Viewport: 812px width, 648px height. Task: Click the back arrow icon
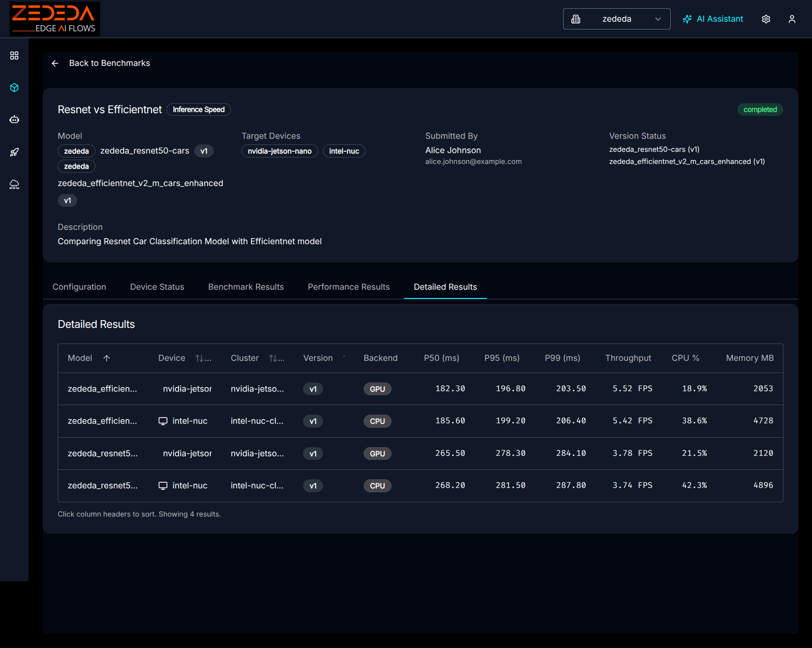(55, 63)
